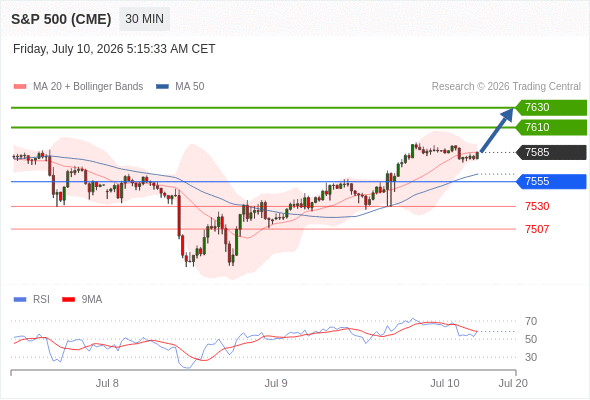Toggle the MA 50 legend label
The width and height of the screenshot is (590, 400).
[190, 87]
